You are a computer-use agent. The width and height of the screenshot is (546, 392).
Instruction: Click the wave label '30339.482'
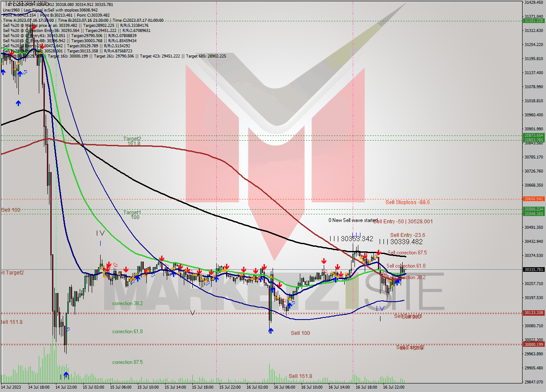pos(406,242)
